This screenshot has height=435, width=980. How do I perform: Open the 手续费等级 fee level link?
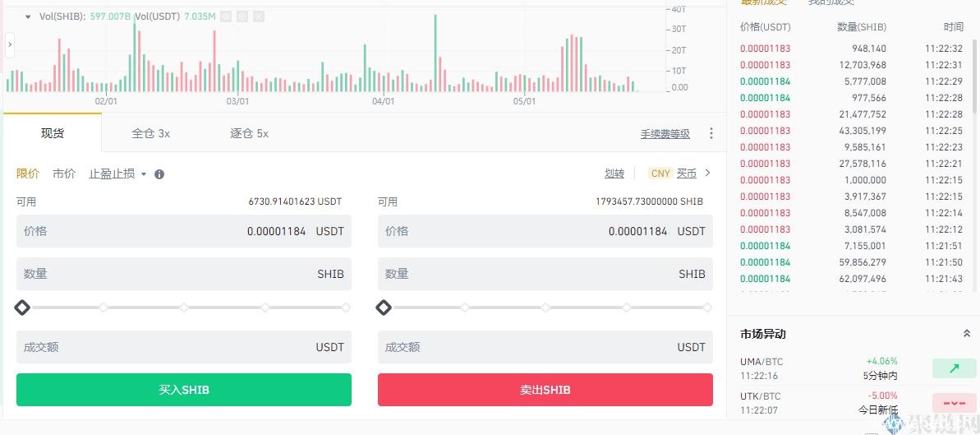pyautogui.click(x=665, y=134)
